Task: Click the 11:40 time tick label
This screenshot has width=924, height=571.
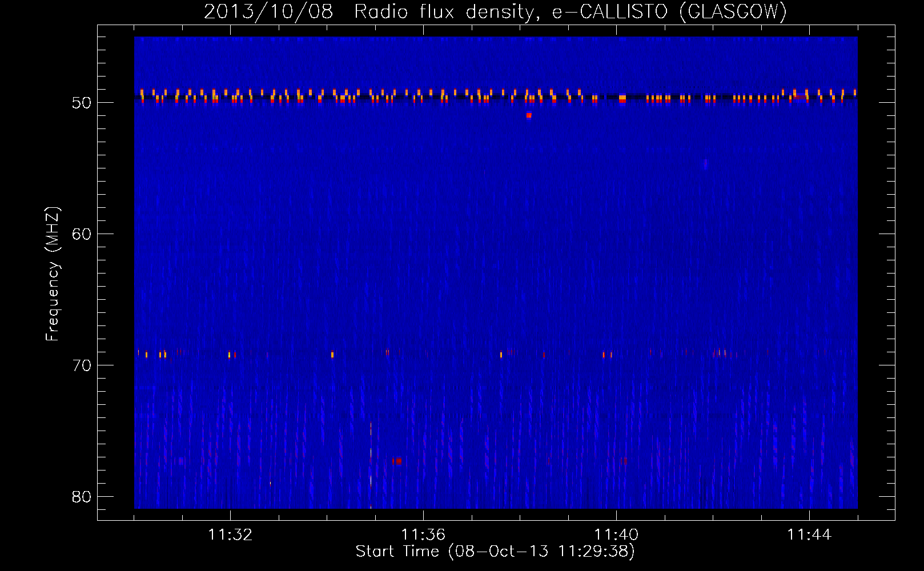Action: pyautogui.click(x=616, y=535)
